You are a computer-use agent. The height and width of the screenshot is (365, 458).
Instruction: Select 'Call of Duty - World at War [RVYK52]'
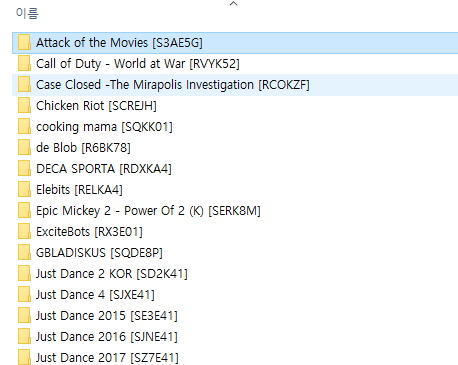(138, 64)
